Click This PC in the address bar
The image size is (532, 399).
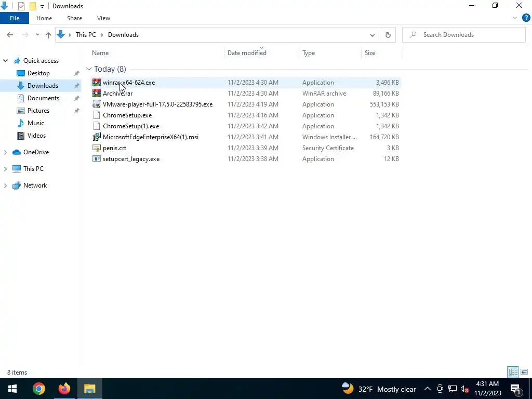[x=86, y=35]
